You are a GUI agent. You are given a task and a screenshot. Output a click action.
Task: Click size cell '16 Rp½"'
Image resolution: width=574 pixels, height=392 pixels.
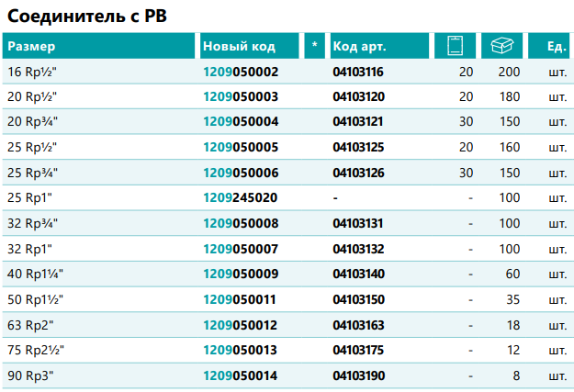32,72
